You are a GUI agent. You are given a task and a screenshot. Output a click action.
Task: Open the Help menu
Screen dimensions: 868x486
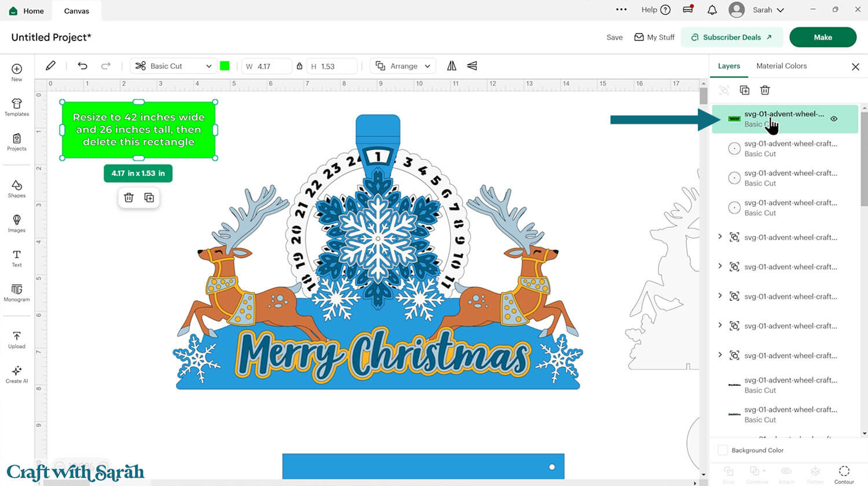pyautogui.click(x=656, y=10)
